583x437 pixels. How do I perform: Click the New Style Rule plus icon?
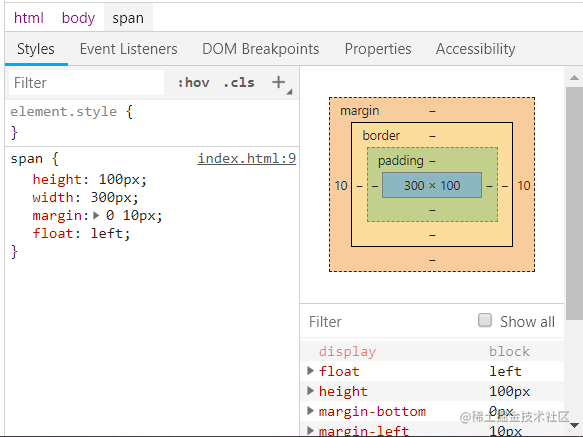278,82
